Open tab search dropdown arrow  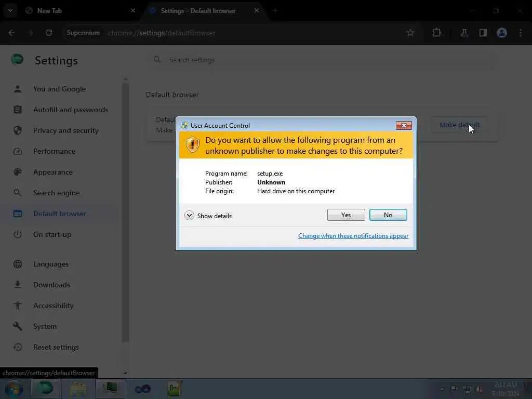(x=10, y=10)
